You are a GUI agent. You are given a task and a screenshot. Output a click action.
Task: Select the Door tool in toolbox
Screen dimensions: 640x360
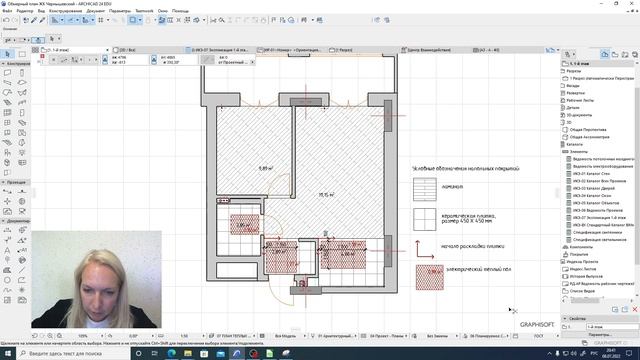click(x=22, y=113)
